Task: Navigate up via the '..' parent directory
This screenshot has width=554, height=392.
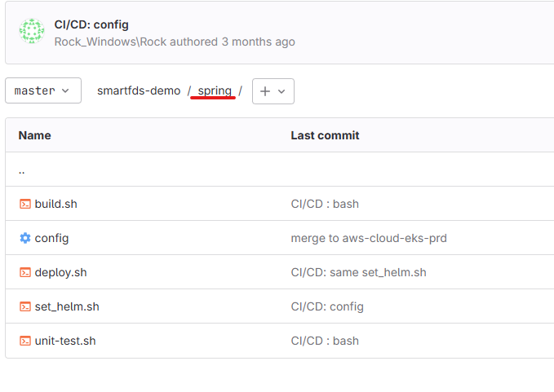Action: 22,170
